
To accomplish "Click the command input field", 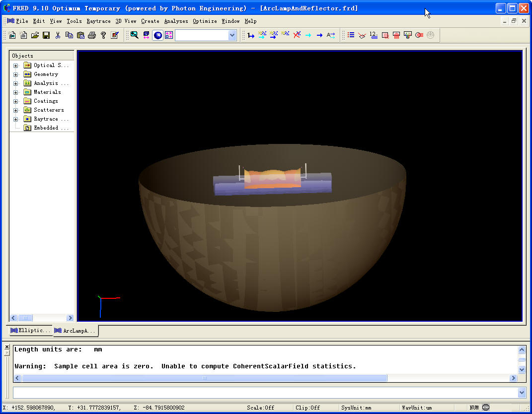I will coord(265,393).
